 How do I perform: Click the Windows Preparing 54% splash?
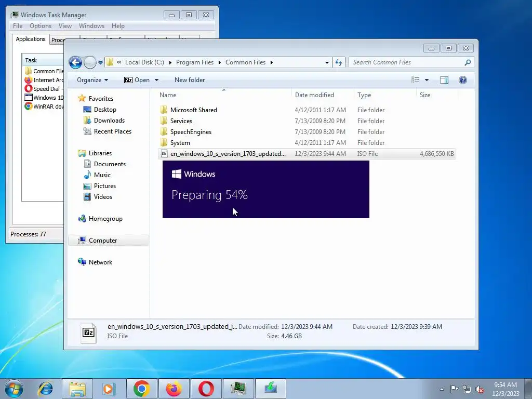[x=265, y=189]
